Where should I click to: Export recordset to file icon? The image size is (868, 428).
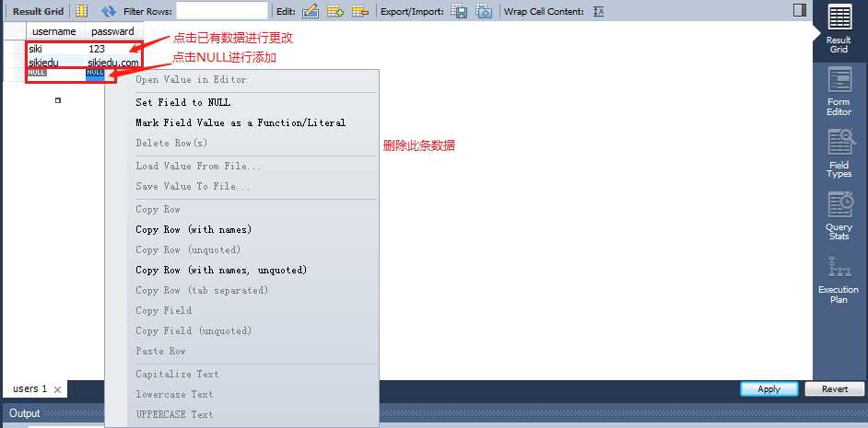click(x=459, y=11)
